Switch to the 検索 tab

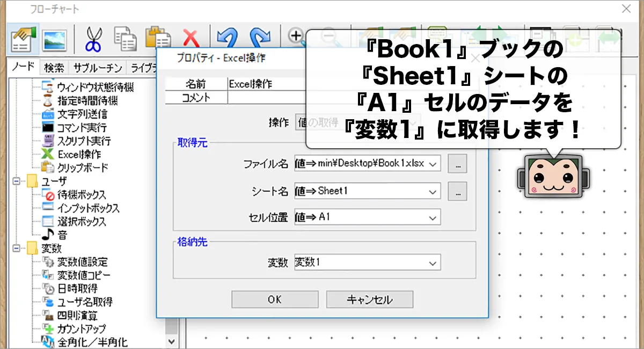tap(54, 68)
